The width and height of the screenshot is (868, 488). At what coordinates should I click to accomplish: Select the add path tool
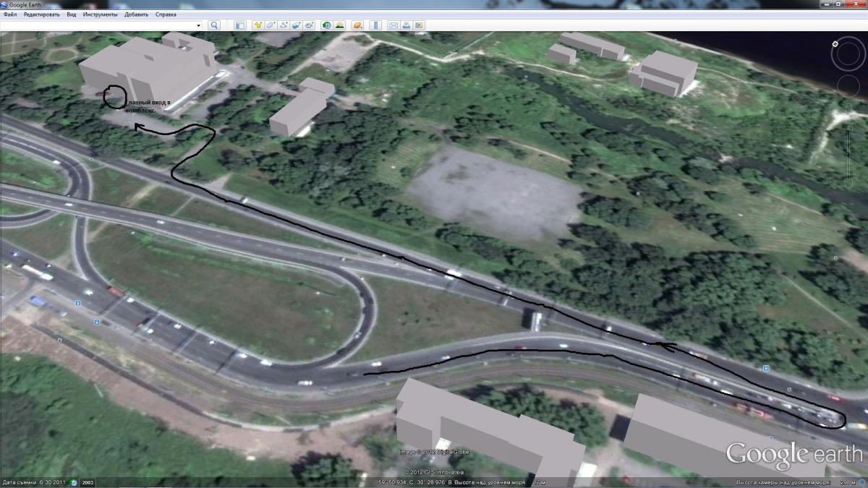(x=284, y=25)
